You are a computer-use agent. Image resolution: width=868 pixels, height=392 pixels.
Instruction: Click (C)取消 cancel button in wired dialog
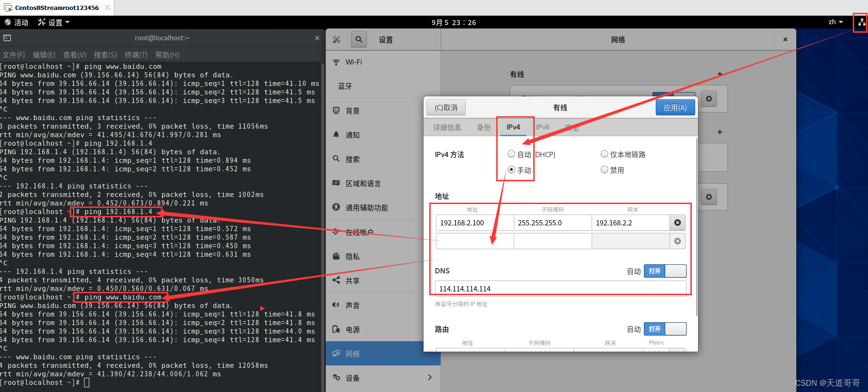[446, 108]
